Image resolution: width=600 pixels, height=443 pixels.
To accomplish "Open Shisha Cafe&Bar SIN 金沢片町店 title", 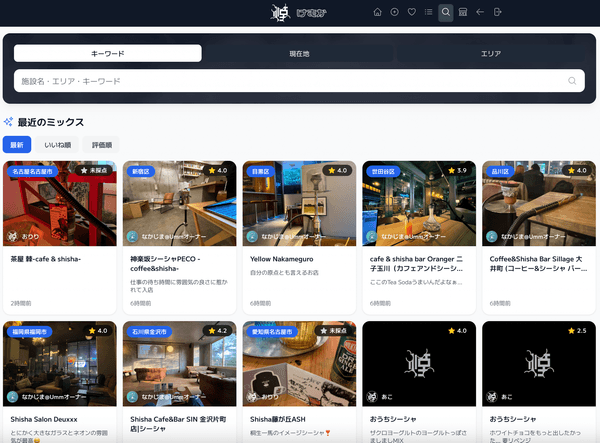I will point(178,424).
